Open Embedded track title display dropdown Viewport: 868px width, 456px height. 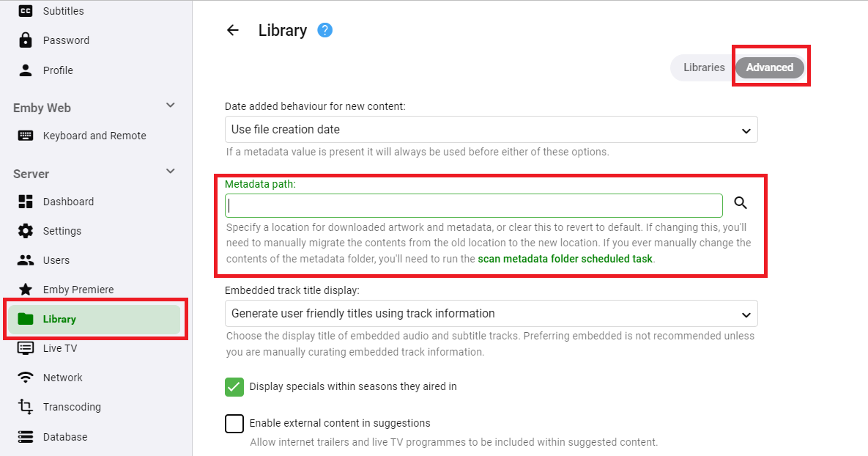[491, 314]
